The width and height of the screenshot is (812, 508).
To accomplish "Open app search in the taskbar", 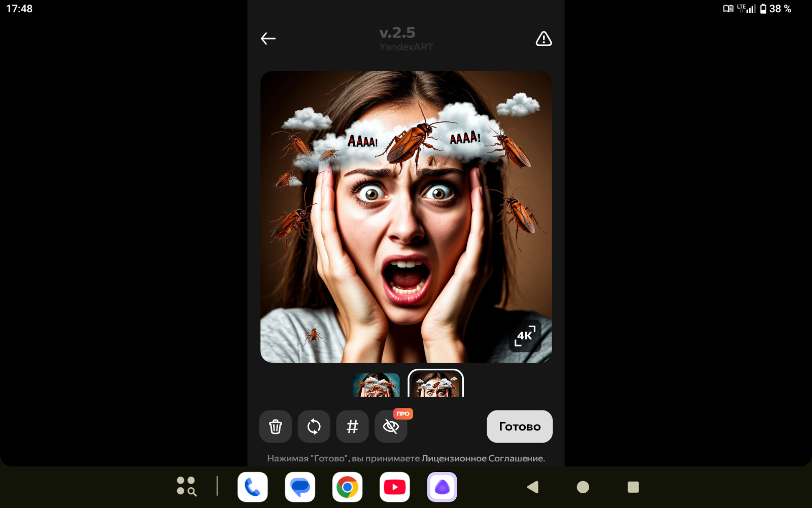I will coord(186,487).
